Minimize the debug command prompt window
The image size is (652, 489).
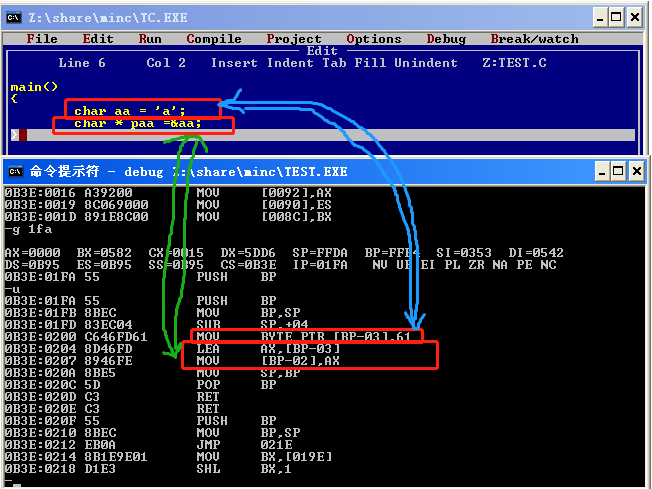tap(602, 171)
